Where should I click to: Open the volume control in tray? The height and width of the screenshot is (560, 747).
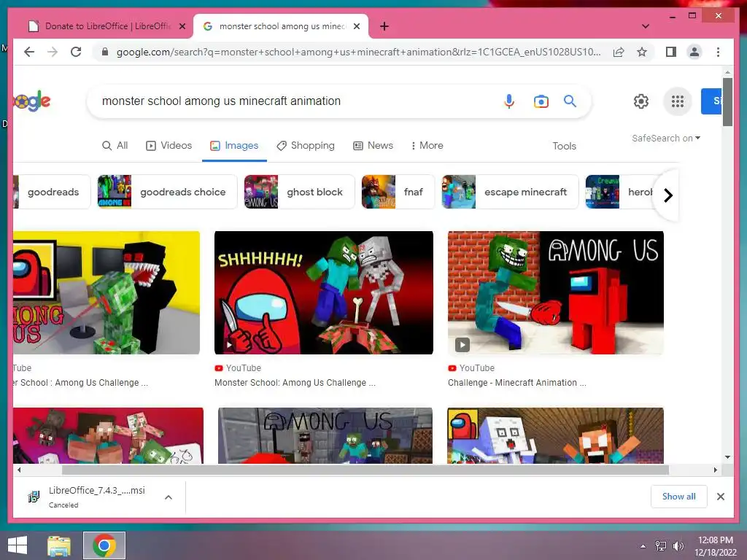pos(678,546)
